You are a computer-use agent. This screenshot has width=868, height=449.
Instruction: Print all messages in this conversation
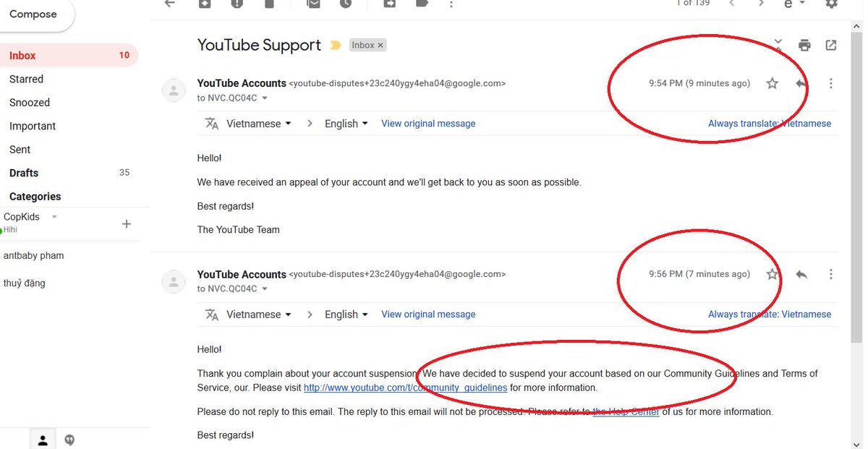[804, 46]
